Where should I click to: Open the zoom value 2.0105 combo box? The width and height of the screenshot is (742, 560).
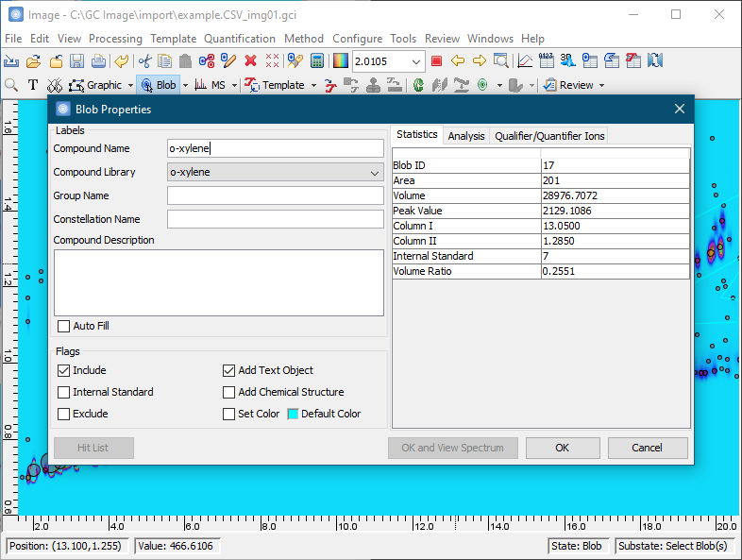click(417, 61)
